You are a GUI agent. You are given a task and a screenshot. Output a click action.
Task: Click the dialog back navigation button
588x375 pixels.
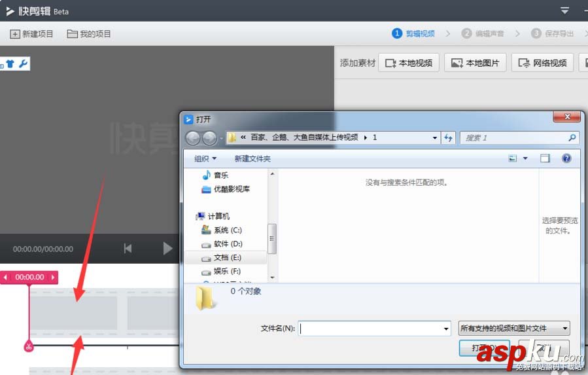point(193,138)
